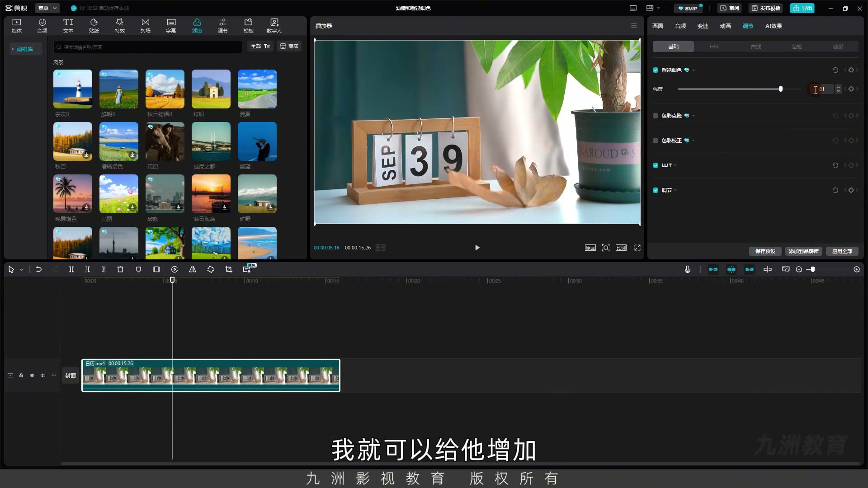868x488 pixels.
Task: Click the zoom in timeline plus icon
Action: [857, 269]
